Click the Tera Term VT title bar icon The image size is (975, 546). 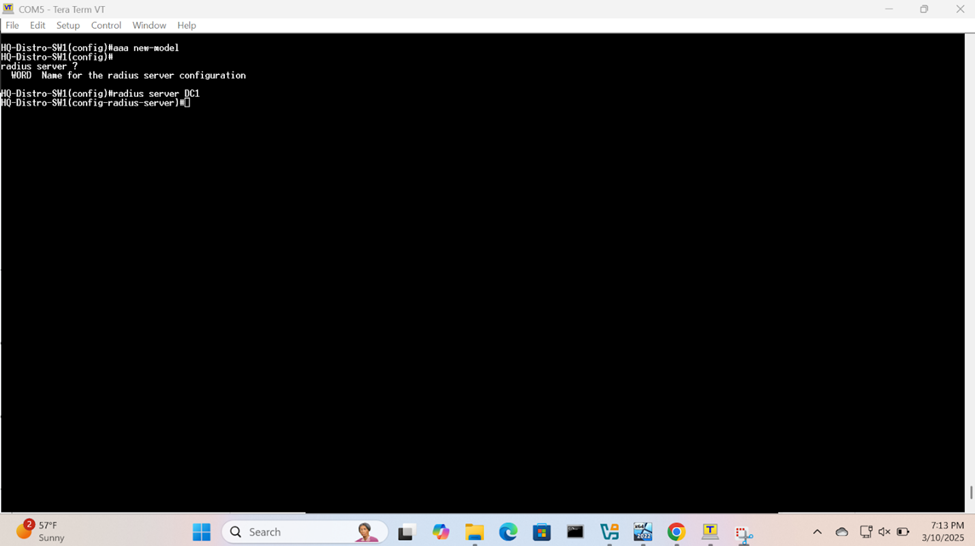8,9
